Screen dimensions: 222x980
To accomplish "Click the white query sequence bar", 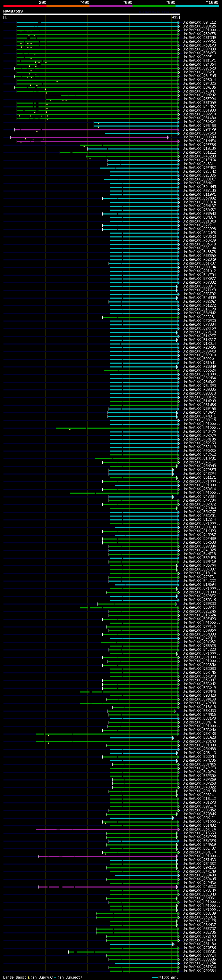I will tap(92, 14).
